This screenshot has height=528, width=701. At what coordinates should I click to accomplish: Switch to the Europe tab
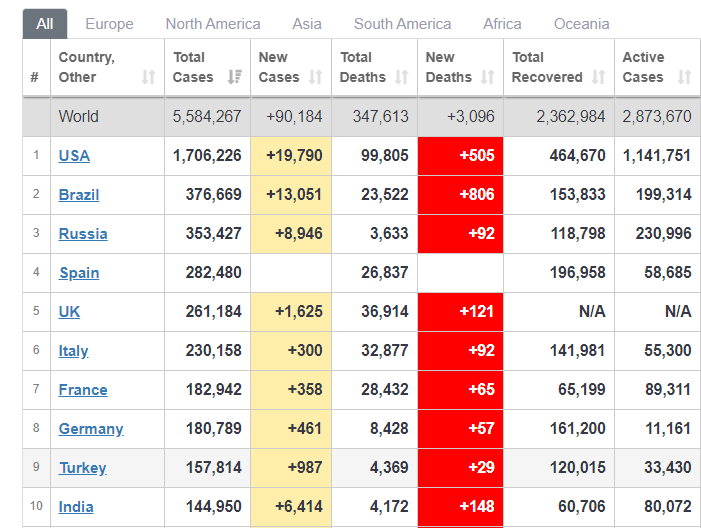pos(109,24)
